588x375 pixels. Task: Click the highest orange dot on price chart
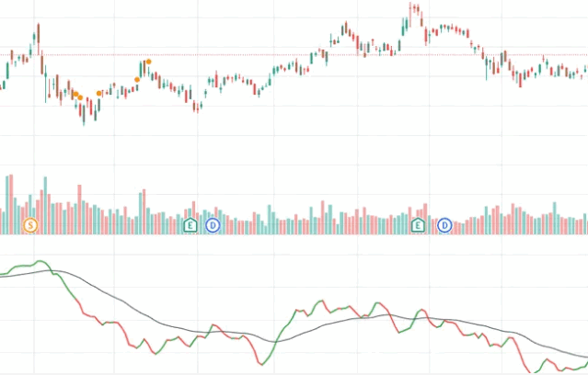click(149, 62)
